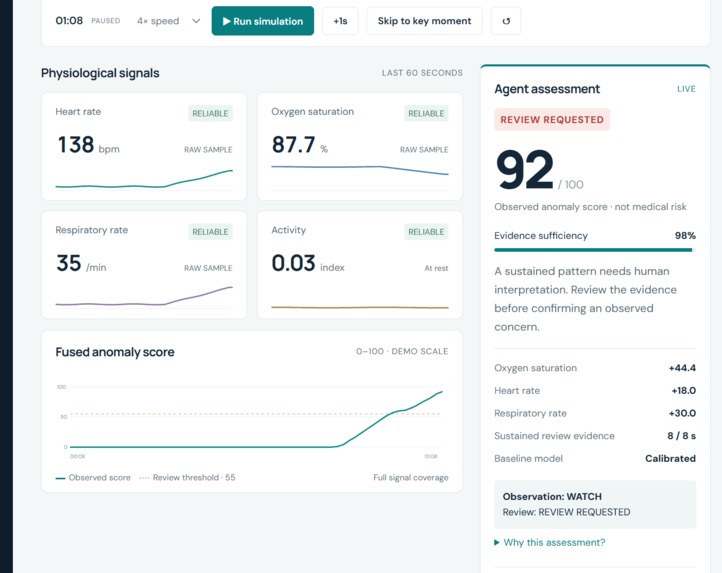Click the Review: REVIEW REQUESTED line
722x573 pixels.
click(x=566, y=512)
